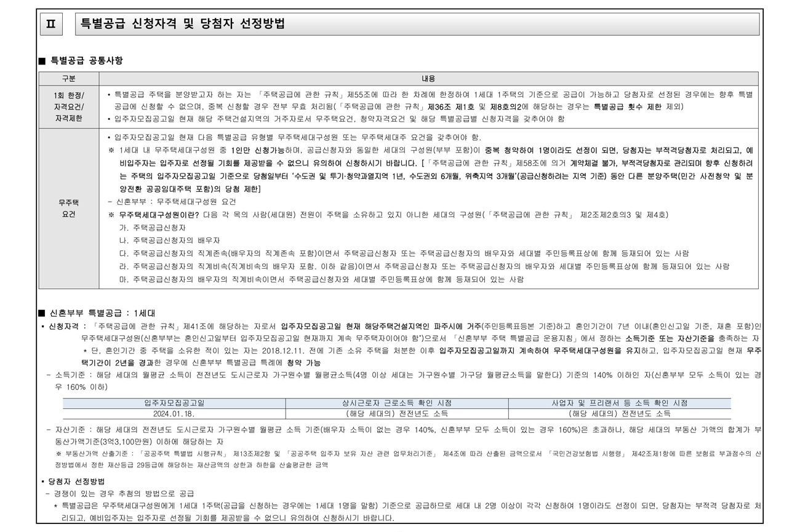Click the '사업자 및 프리랜서 등 소득 확인 시점' header
The width and height of the screenshot is (800, 532).
click(620, 403)
